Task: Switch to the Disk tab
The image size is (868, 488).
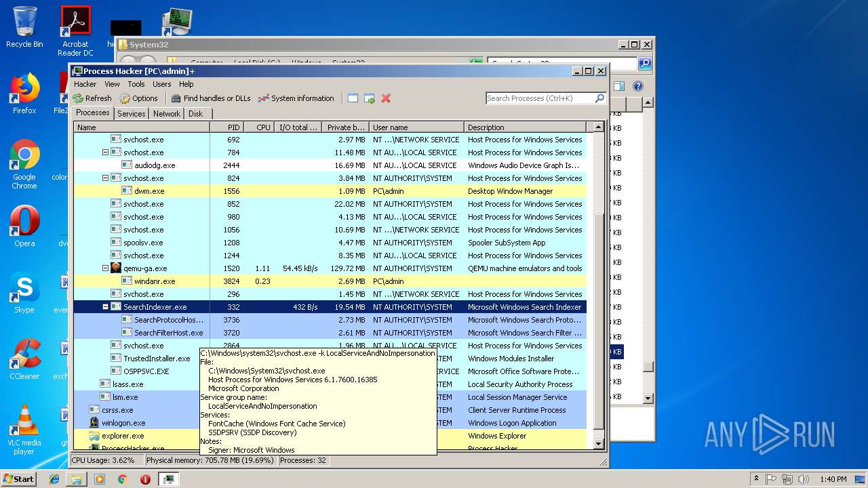Action: coord(195,114)
